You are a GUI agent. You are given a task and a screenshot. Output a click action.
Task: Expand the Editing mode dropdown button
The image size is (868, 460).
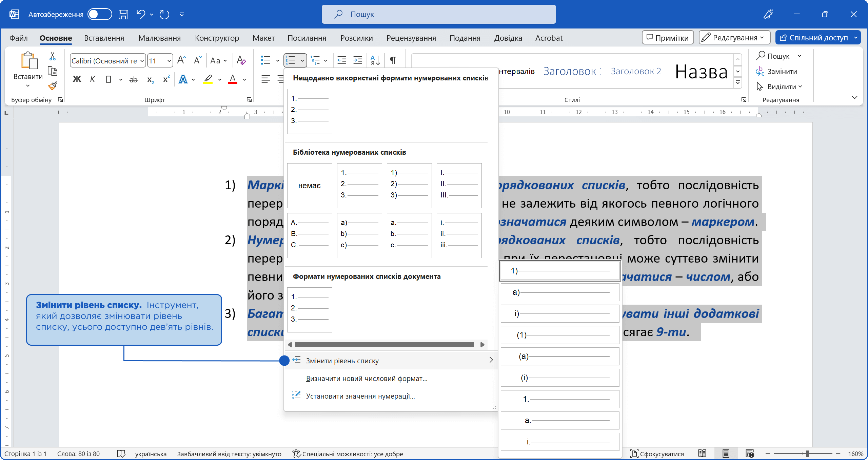tap(734, 38)
